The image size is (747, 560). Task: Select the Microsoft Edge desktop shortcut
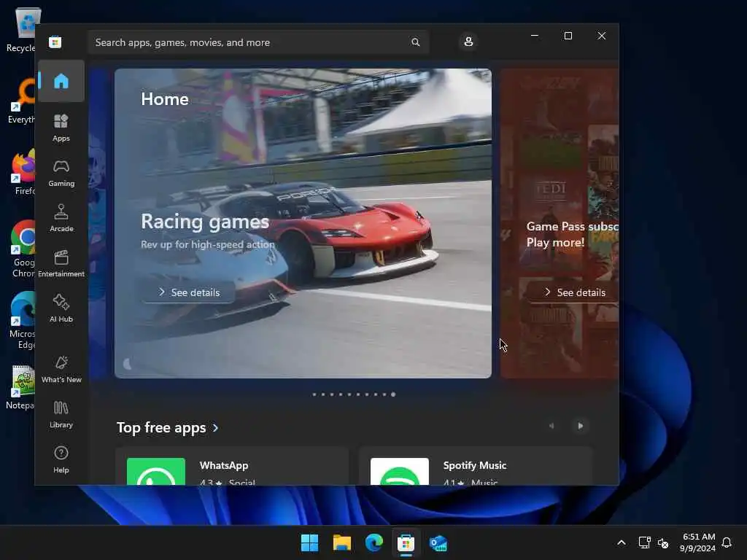point(22,320)
